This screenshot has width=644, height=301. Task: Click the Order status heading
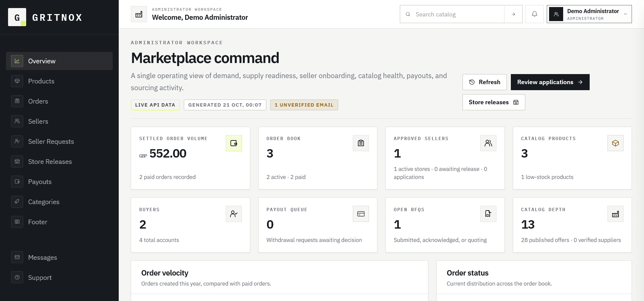[x=468, y=273]
